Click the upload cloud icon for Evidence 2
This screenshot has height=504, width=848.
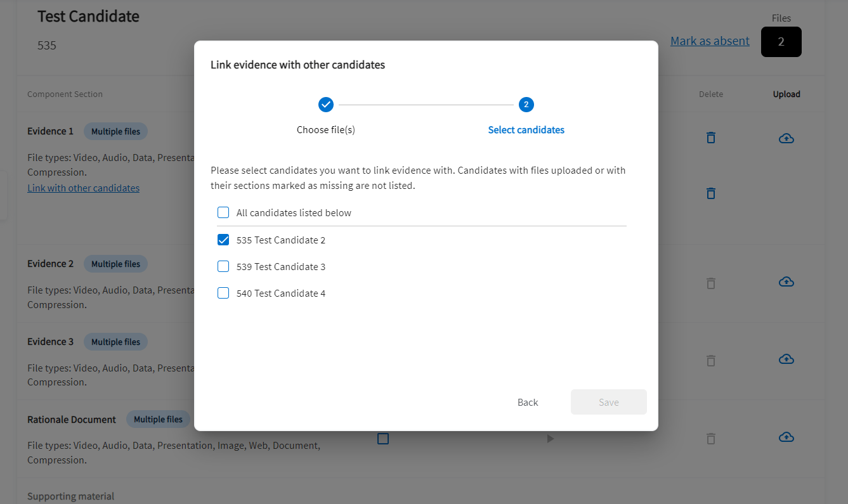point(786,281)
